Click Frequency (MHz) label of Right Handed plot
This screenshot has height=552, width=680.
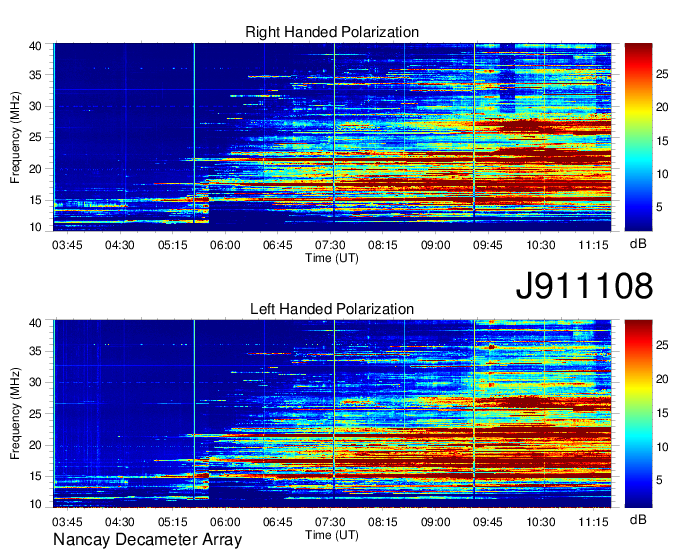pos(15,137)
